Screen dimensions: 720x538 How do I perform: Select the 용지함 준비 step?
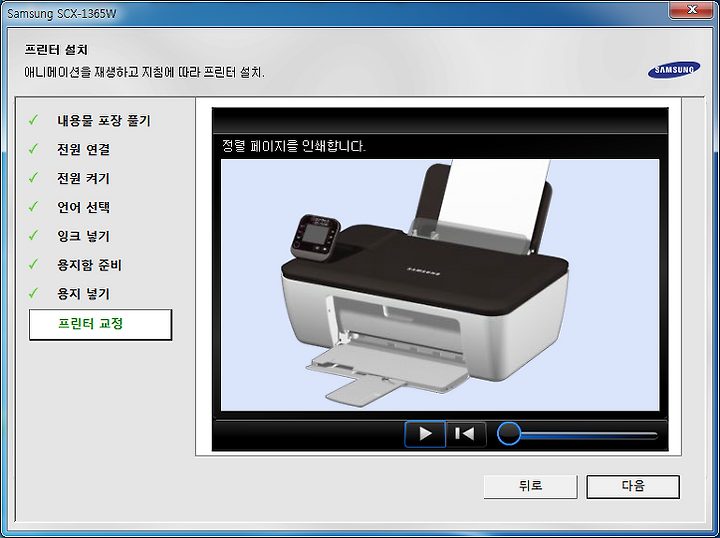90,265
